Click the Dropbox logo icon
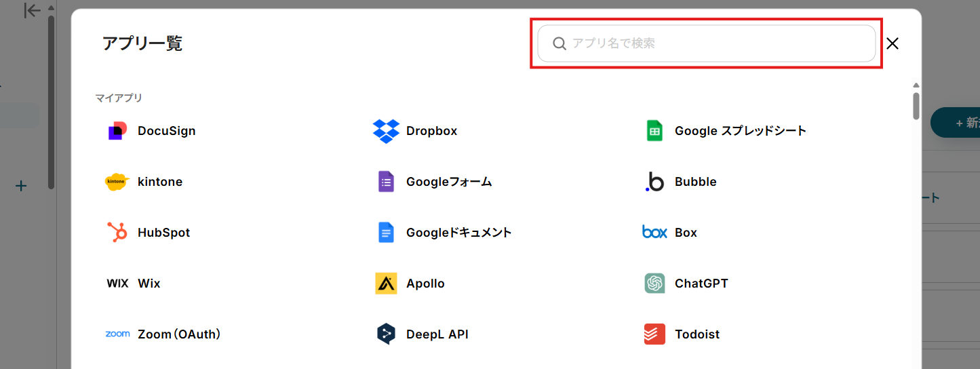Image resolution: width=980 pixels, height=369 pixels. (x=386, y=131)
